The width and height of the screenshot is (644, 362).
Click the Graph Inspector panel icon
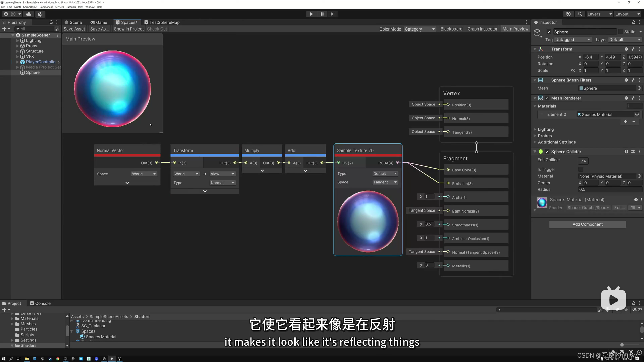point(483,29)
